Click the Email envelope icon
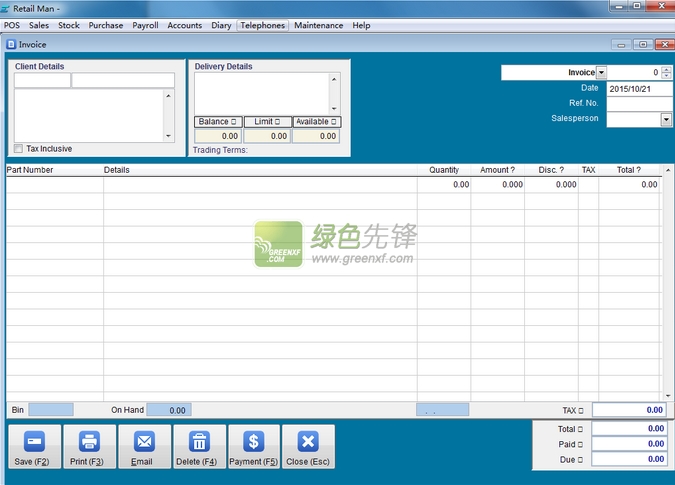The image size is (675, 485). tap(145, 442)
